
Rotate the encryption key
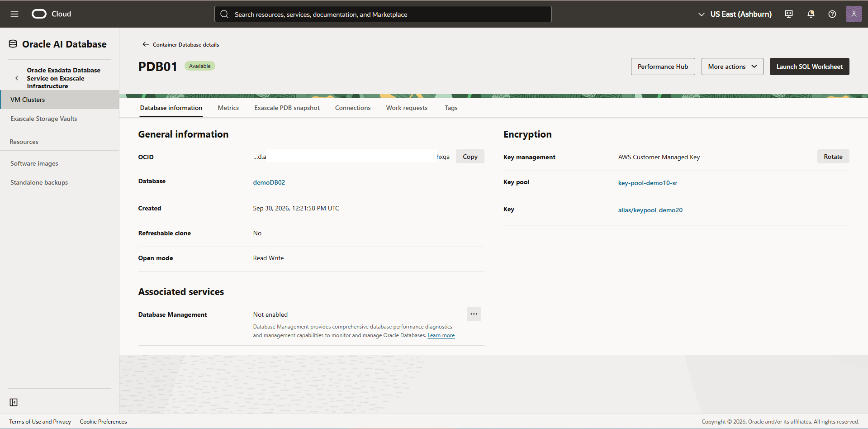tap(833, 157)
